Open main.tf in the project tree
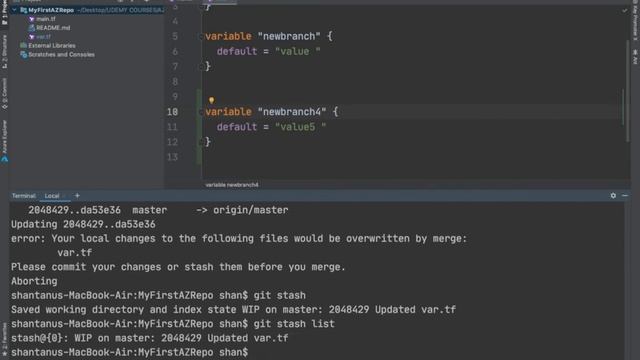The image size is (640, 360). pos(45,19)
